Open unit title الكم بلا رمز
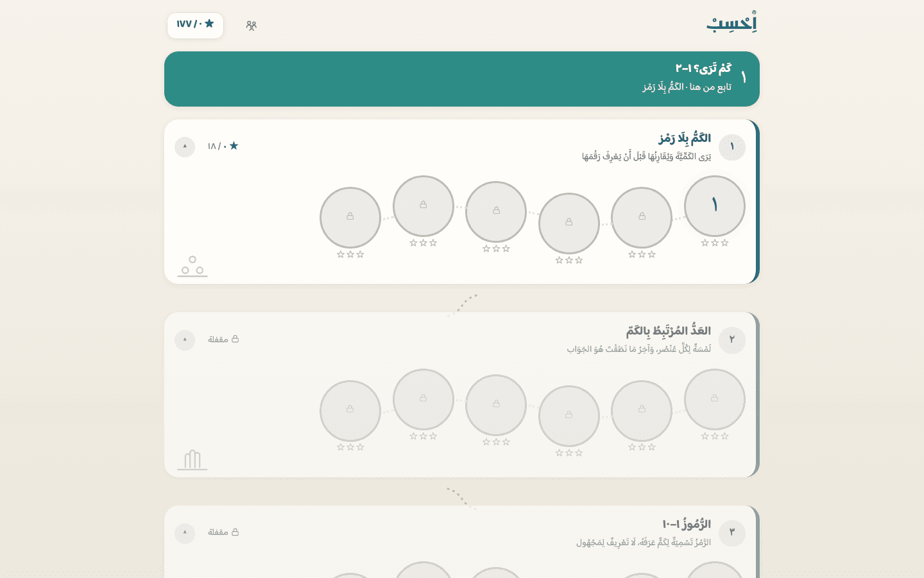The width and height of the screenshot is (924, 578). click(x=684, y=138)
